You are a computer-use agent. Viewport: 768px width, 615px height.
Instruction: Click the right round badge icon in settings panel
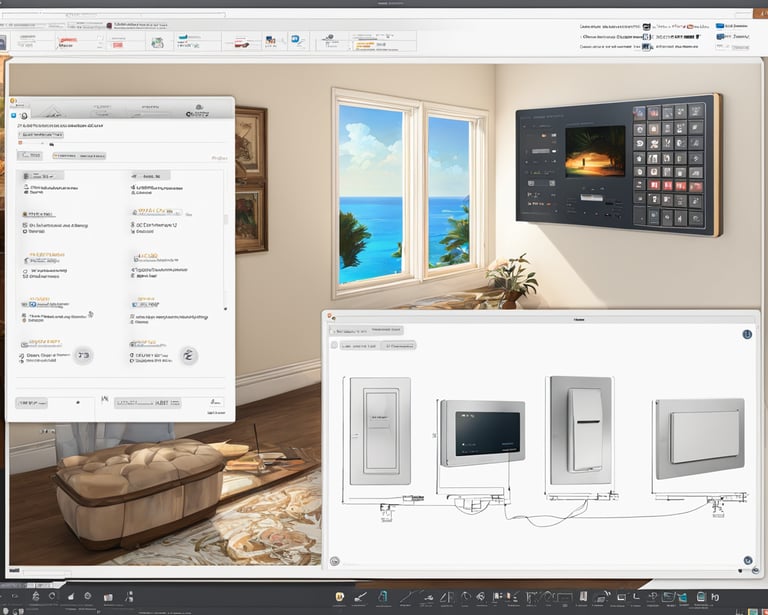[x=188, y=355]
